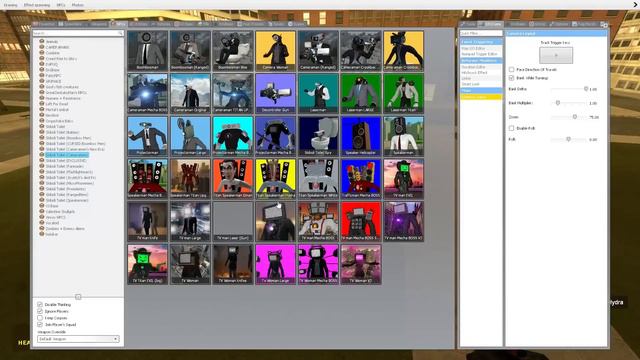Select the blank TV man Laser (Gun) tile
The image size is (640, 360).
point(233,222)
